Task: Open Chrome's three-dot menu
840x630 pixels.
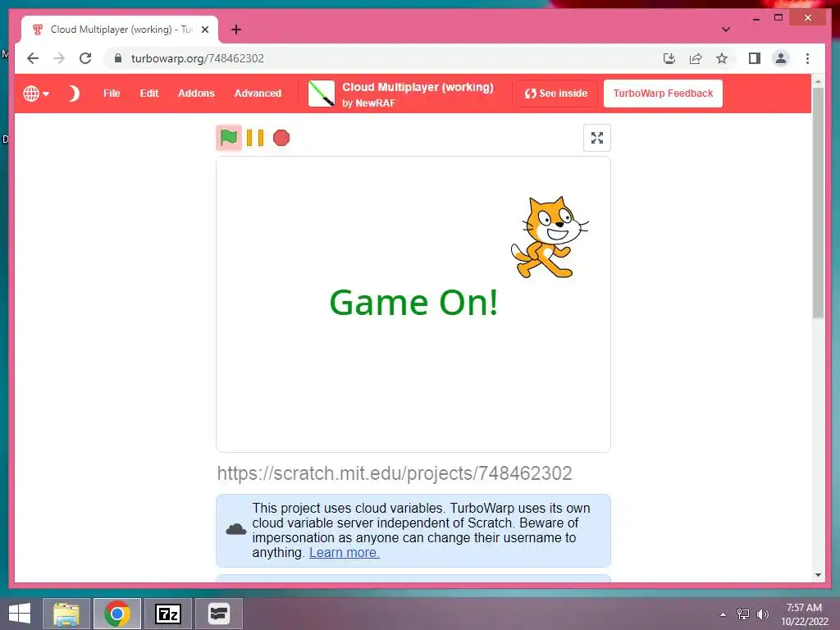Action: coord(807,58)
